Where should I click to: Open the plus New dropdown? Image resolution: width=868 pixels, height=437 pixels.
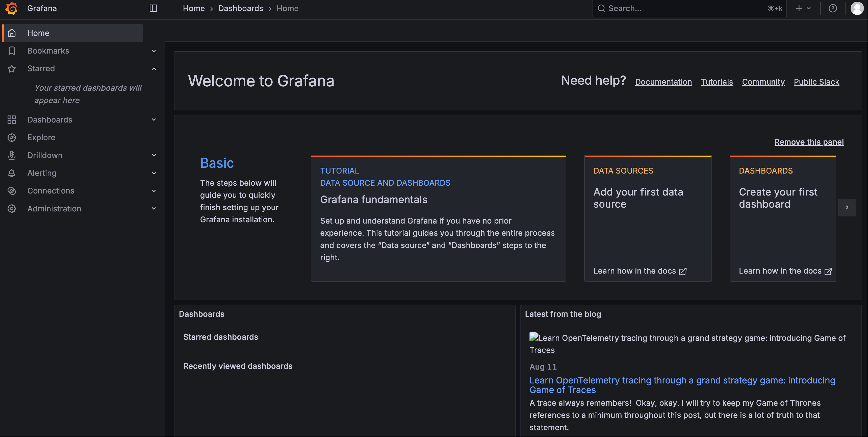tap(803, 8)
